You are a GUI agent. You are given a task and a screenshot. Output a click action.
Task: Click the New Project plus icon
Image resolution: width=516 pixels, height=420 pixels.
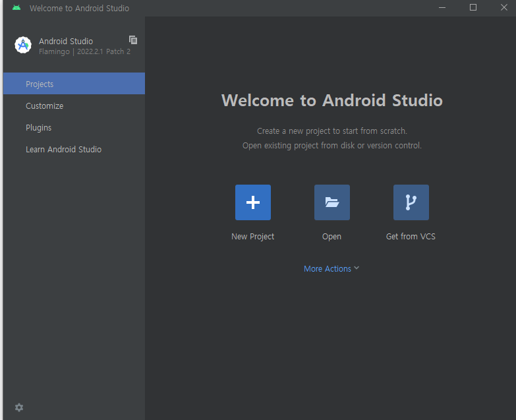coord(253,202)
